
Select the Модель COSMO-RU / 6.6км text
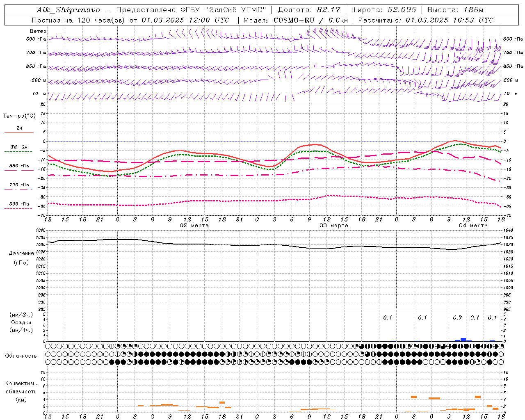[x=295, y=20]
